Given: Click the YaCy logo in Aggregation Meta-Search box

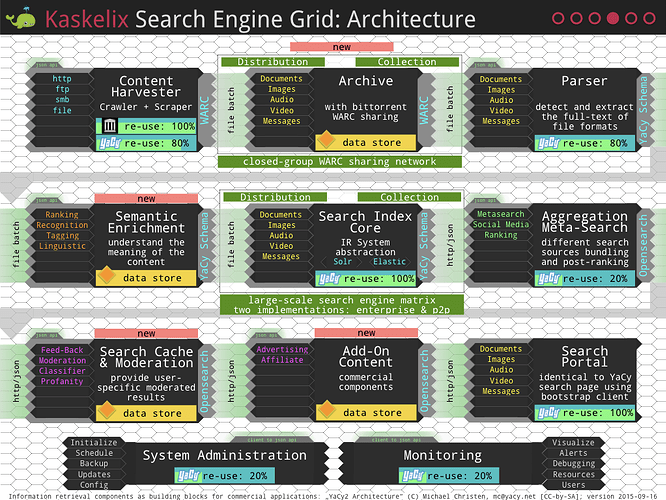Looking at the screenshot, I should click(548, 279).
